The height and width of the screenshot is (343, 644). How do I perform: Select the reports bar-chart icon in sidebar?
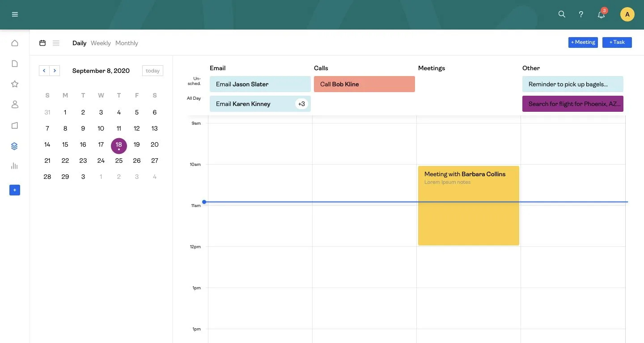(x=15, y=166)
